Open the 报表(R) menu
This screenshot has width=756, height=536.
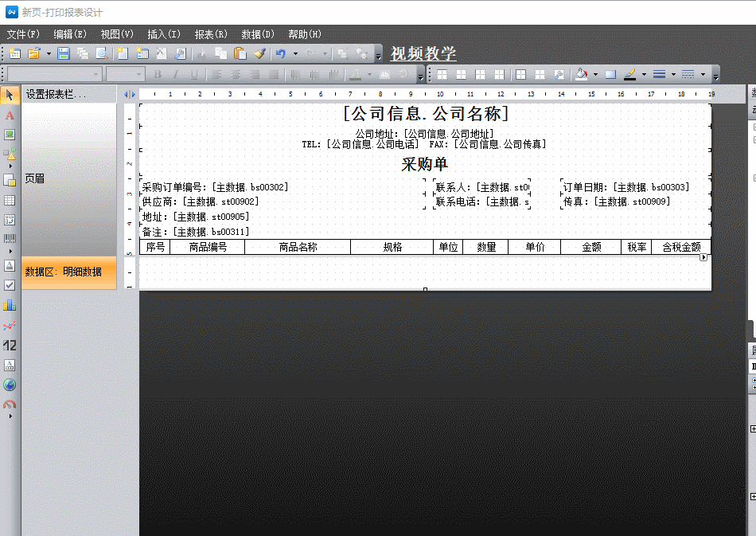(x=211, y=34)
